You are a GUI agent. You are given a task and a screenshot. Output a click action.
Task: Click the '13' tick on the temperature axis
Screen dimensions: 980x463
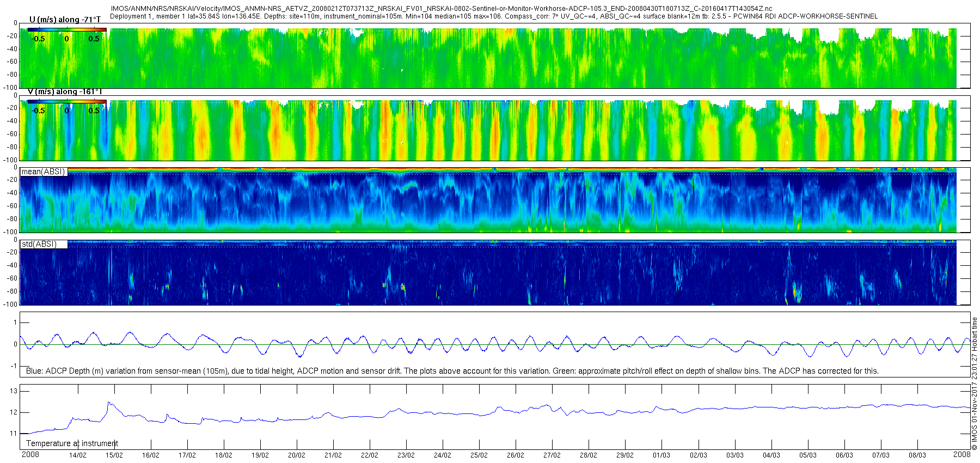13,391
